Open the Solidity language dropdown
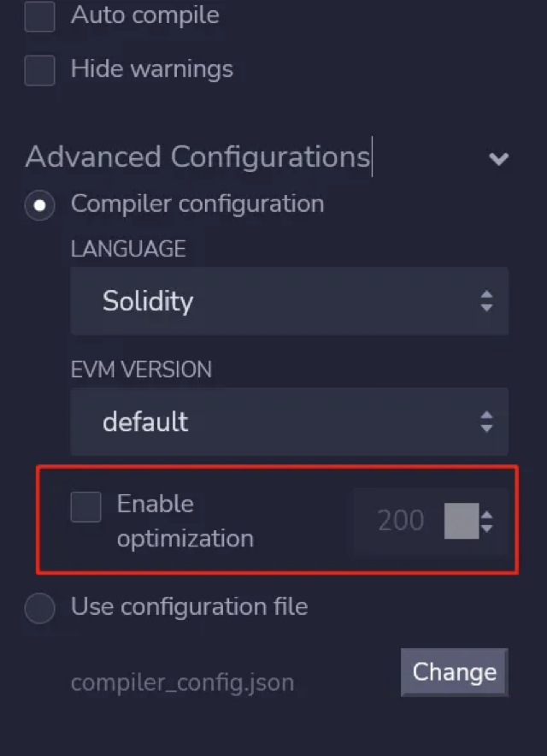This screenshot has height=756, width=547. (289, 301)
